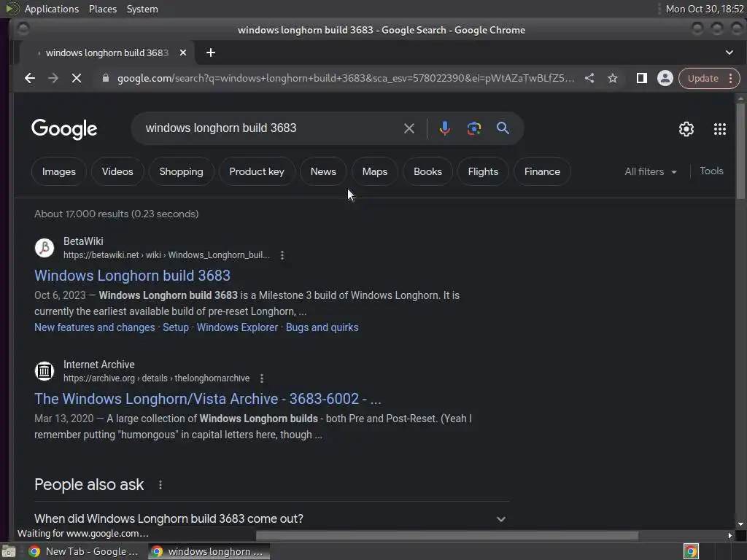The image size is (747, 560).
Task: Open Google quick settings gear
Action: click(686, 128)
